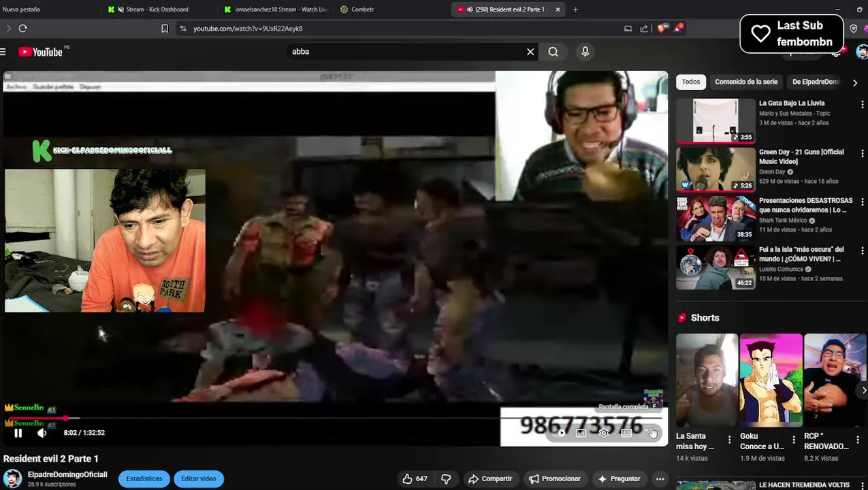The image size is (868, 490).
Task: Switch to Stream - Kick Dashboard tab
Action: coord(158,10)
